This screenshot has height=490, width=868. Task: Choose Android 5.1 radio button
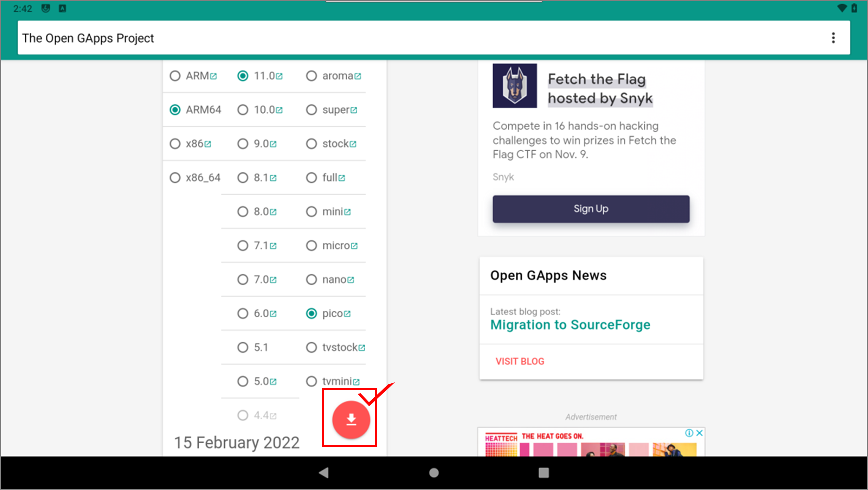click(x=243, y=347)
